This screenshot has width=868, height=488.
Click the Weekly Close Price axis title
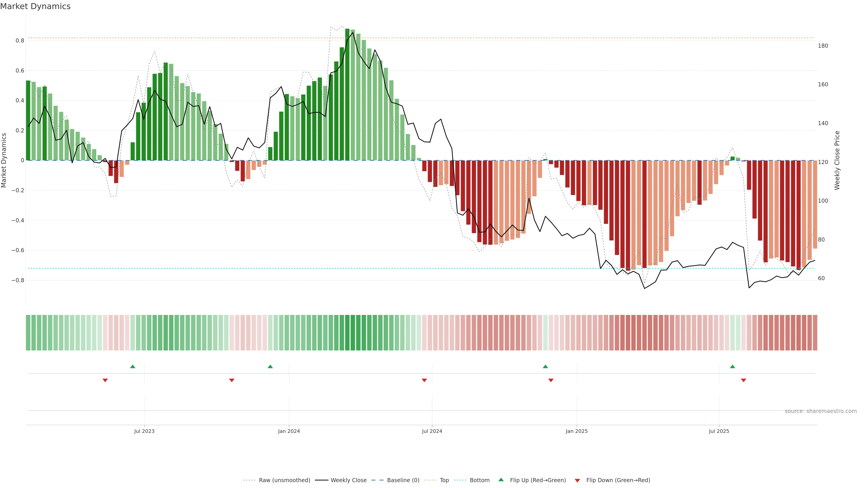point(837,160)
